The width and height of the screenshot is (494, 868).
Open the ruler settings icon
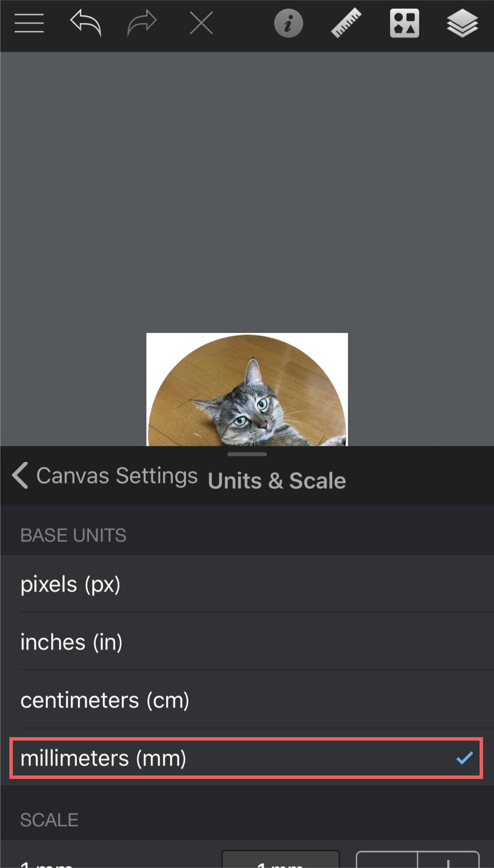pyautogui.click(x=346, y=23)
